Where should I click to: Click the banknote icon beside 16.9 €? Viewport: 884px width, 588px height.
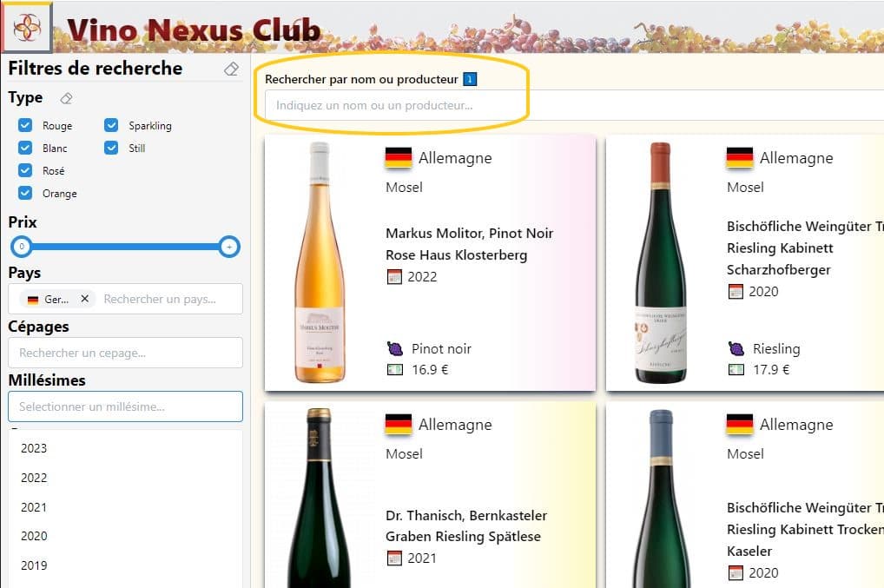395,370
